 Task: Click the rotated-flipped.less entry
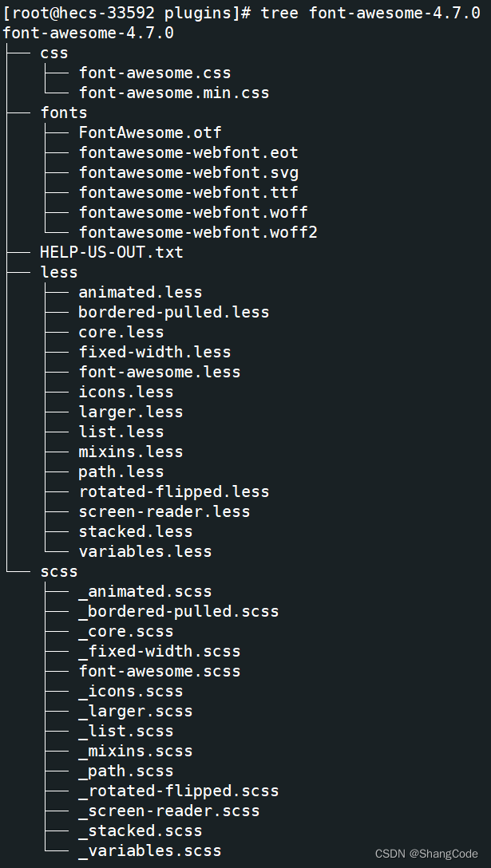tap(173, 491)
